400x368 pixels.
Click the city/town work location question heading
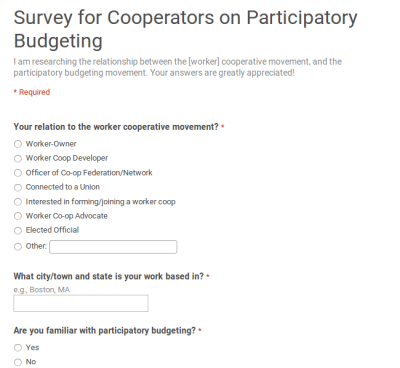point(108,276)
